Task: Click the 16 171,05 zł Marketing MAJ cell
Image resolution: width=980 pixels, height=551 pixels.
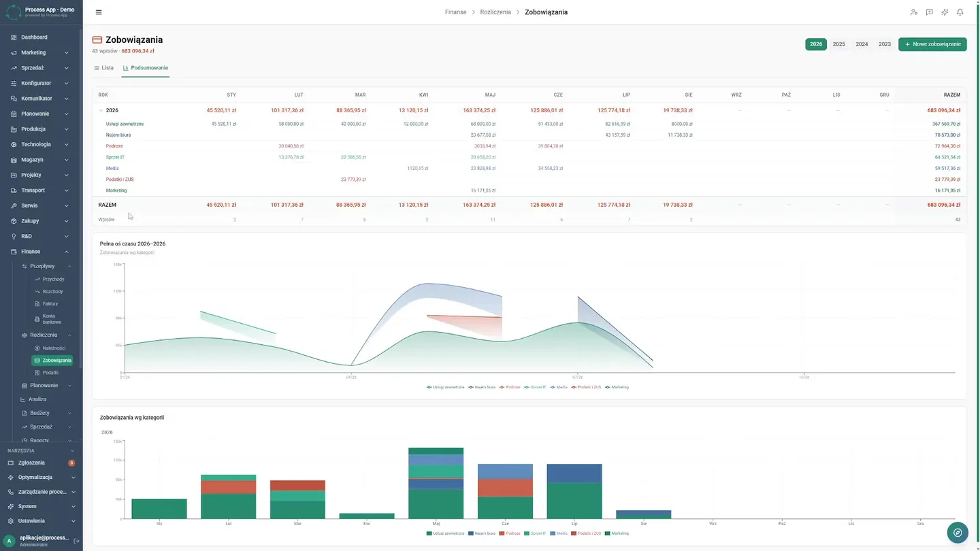Action: (x=483, y=190)
